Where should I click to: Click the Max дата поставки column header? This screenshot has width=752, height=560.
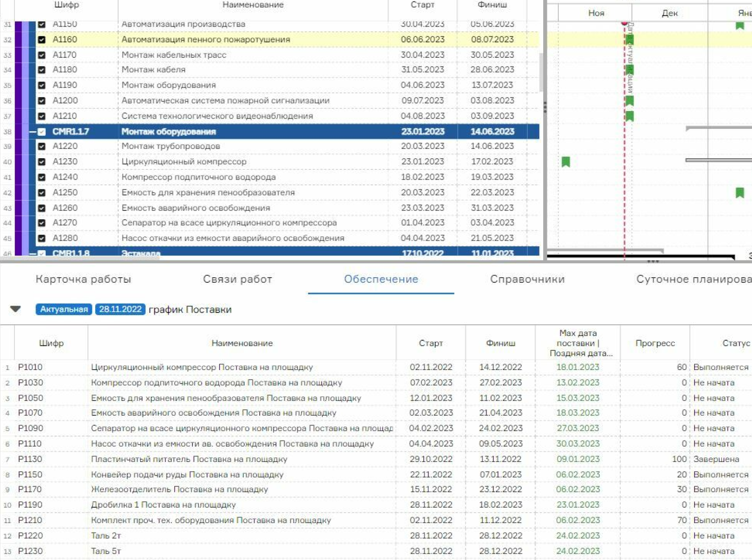tap(578, 343)
